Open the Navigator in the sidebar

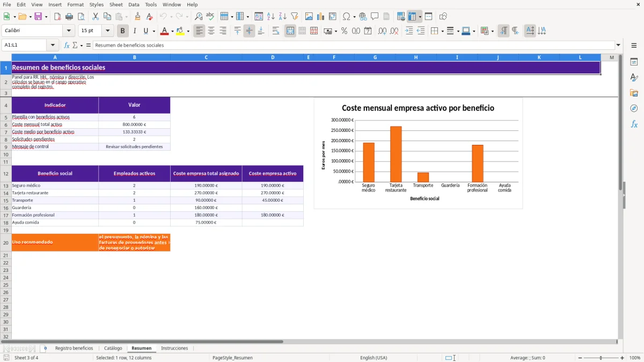tap(634, 108)
